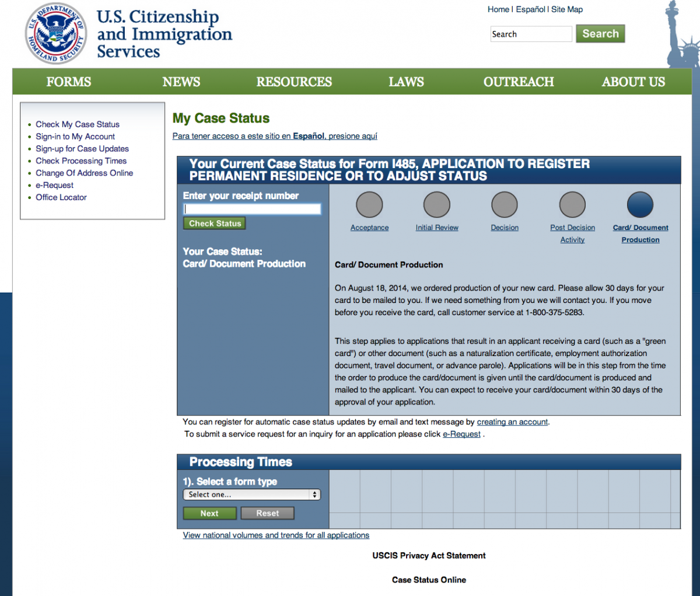Image resolution: width=700 pixels, height=596 pixels.
Task: Follow the creating an account link
Action: click(513, 422)
